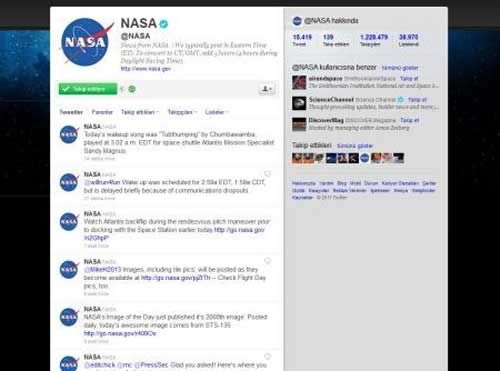Expand the 'Listeler' tab dropdown
The height and width of the screenshot is (371, 500).
tap(217, 112)
